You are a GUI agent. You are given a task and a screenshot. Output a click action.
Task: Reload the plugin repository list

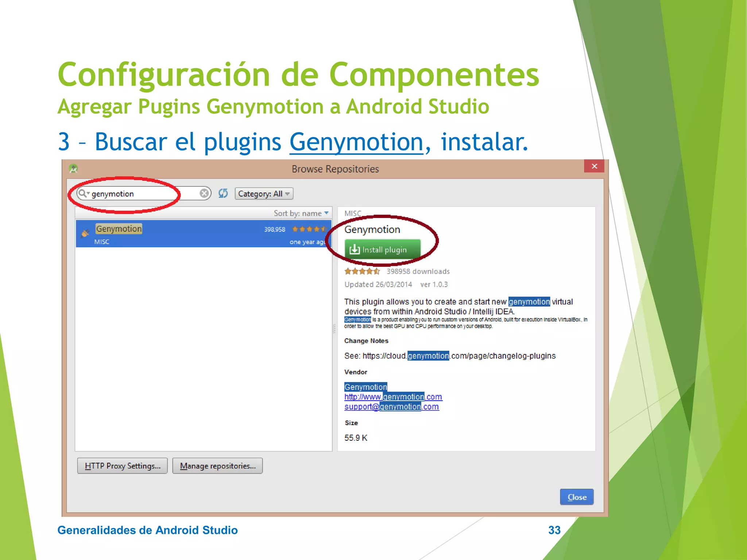coord(223,193)
